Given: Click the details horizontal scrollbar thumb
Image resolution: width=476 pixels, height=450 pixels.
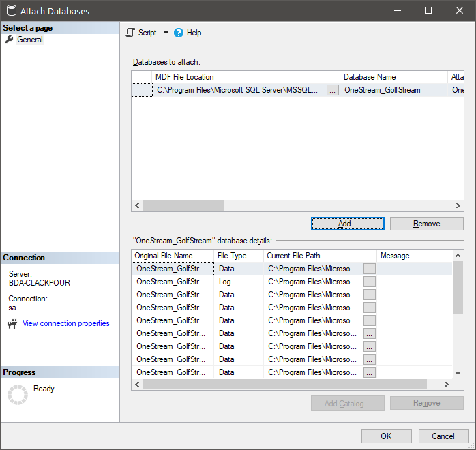Looking at the screenshot, I should tap(285, 384).
